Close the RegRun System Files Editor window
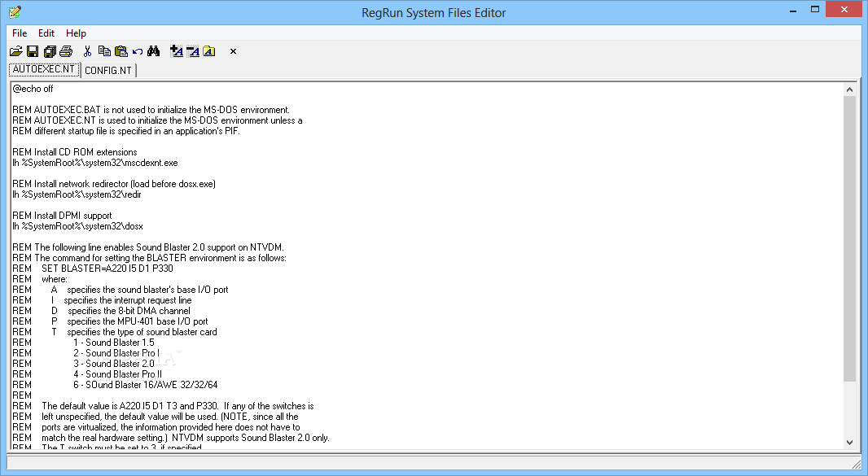This screenshot has width=868, height=476. pos(844,10)
